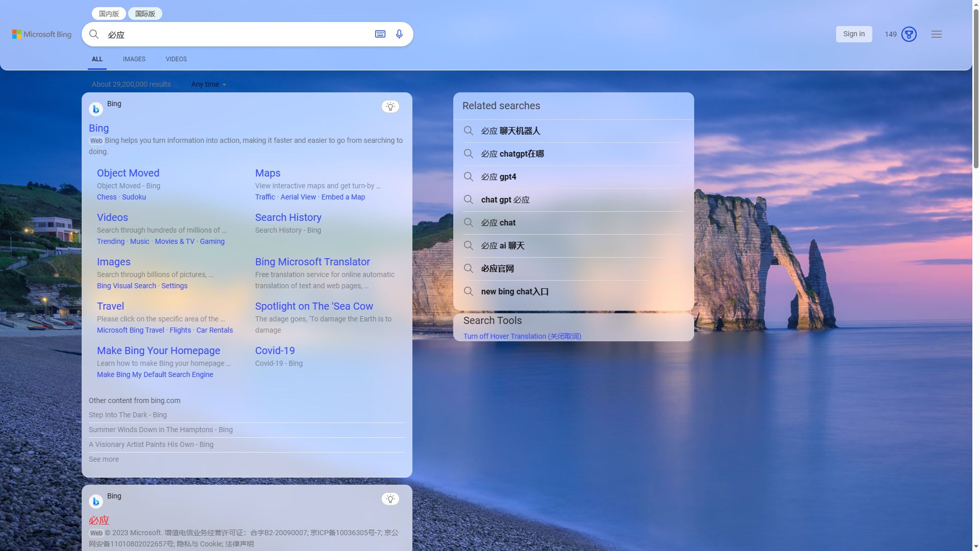Open the Search History sitelink
The width and height of the screenshot is (980, 551).
point(288,217)
